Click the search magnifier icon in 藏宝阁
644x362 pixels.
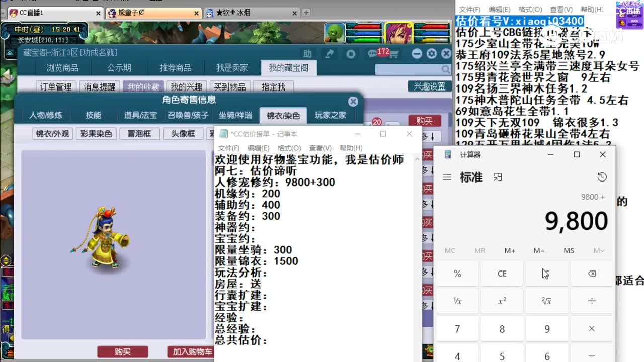click(446, 69)
